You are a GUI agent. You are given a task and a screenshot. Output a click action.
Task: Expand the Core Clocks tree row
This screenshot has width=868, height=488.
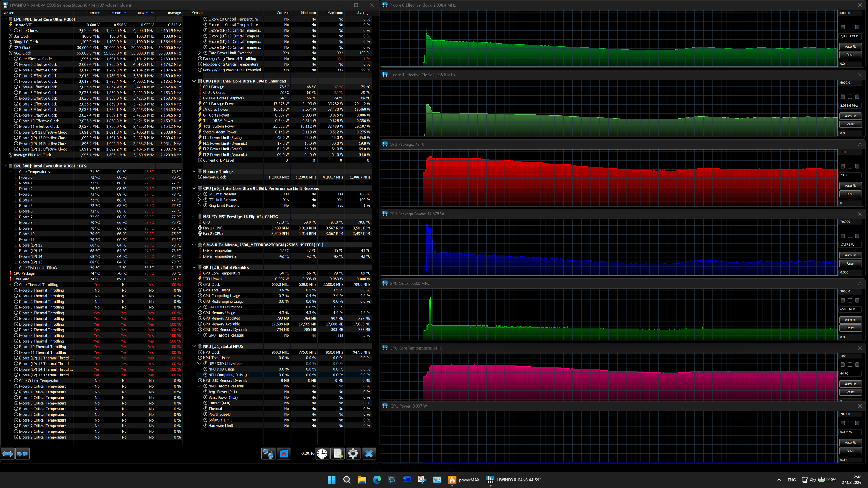point(10,30)
